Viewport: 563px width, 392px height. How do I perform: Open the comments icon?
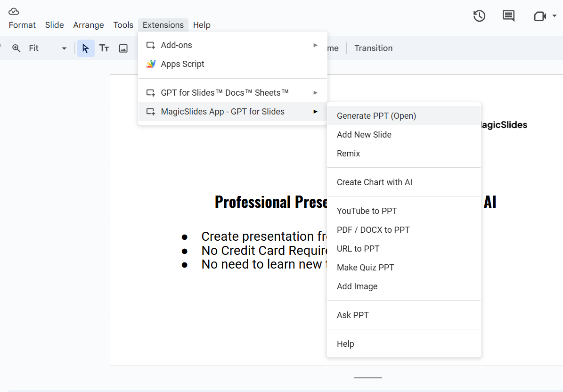tap(508, 16)
